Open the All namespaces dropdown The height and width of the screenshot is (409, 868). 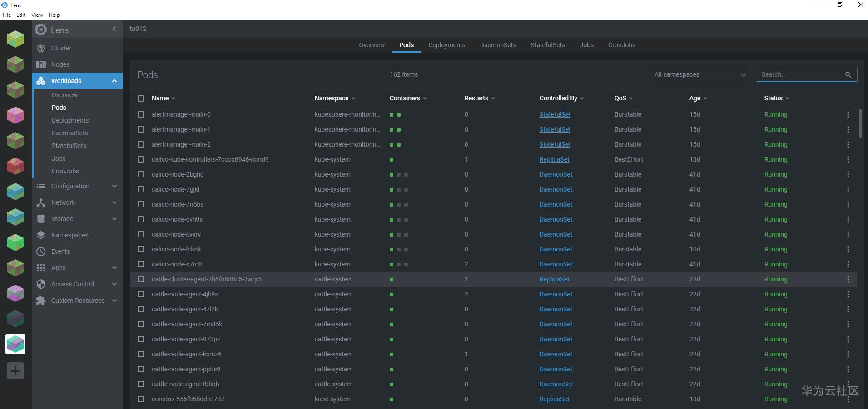coord(699,75)
